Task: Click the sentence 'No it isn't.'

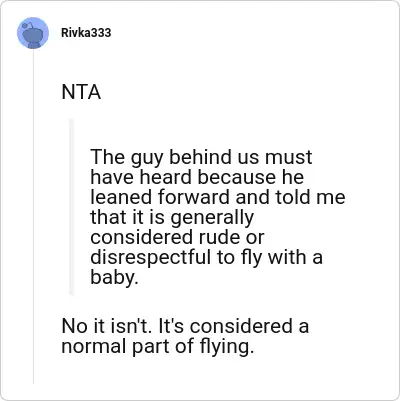Action: (107, 326)
